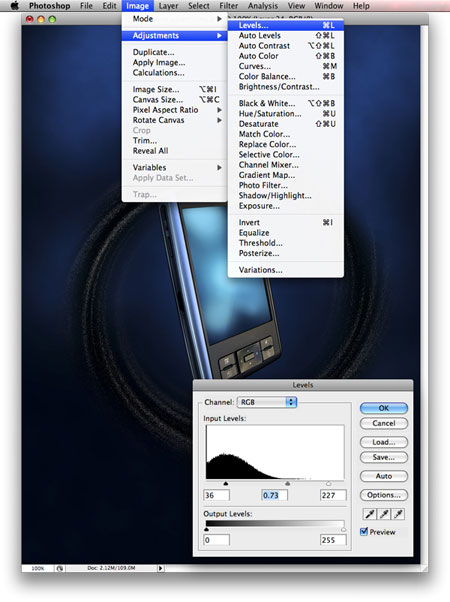
Task: Open Match Color... adjustment
Action: tap(286, 134)
